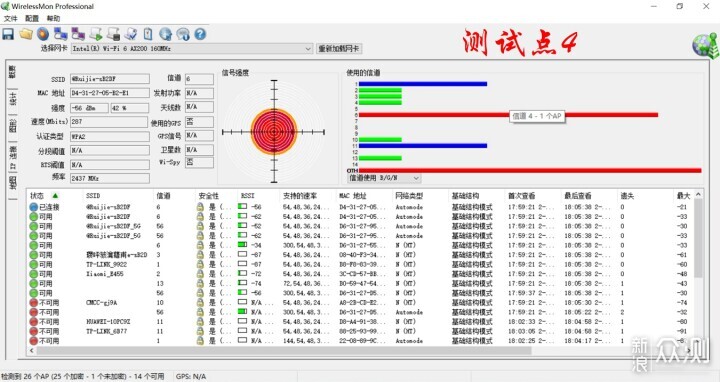Stop logging with the black square icon
720x382 pixels.
[113, 34]
